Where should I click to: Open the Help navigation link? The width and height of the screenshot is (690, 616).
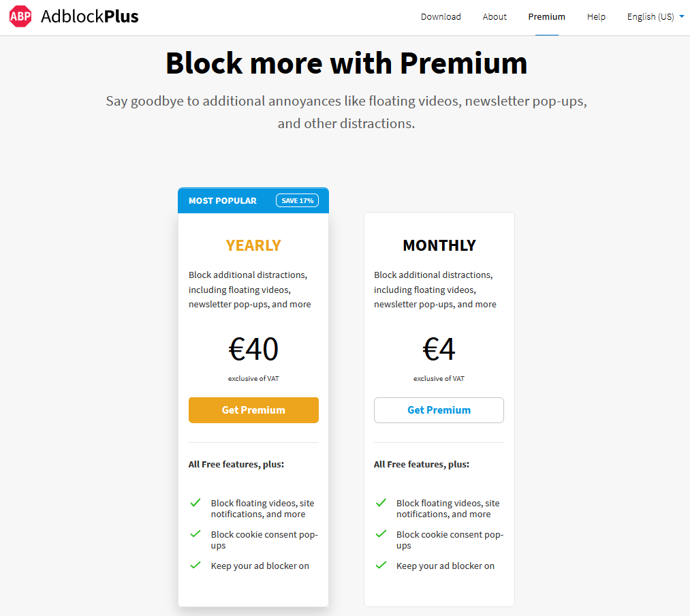pyautogui.click(x=596, y=16)
